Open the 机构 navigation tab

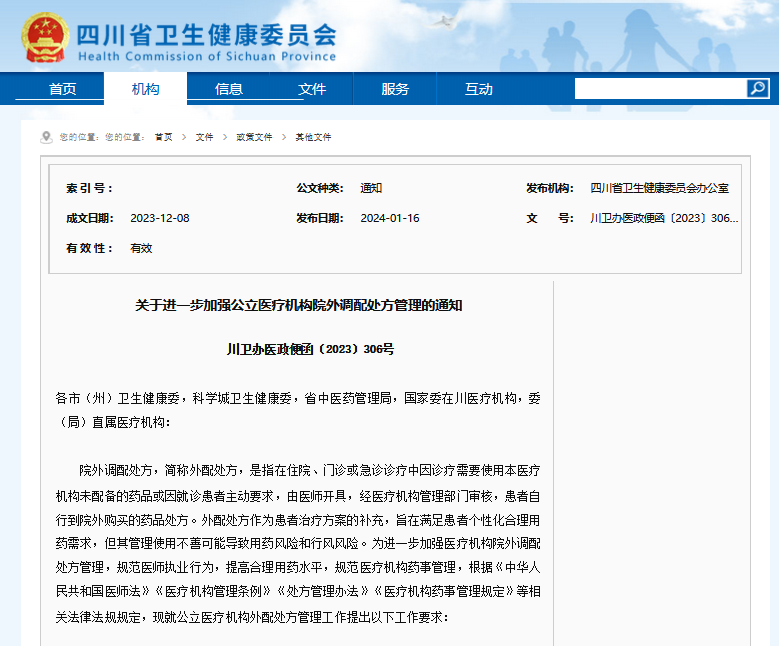pyautogui.click(x=146, y=89)
